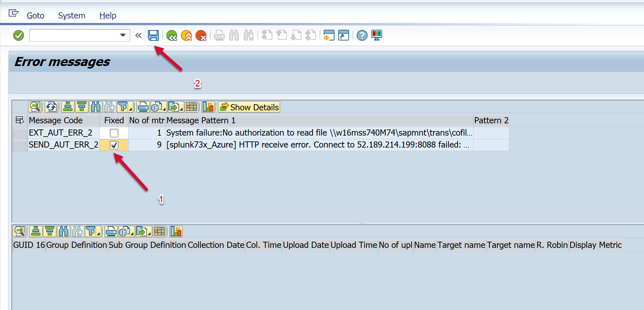Click green Enter checkmark icon
This screenshot has height=310, width=644.
pyautogui.click(x=19, y=35)
